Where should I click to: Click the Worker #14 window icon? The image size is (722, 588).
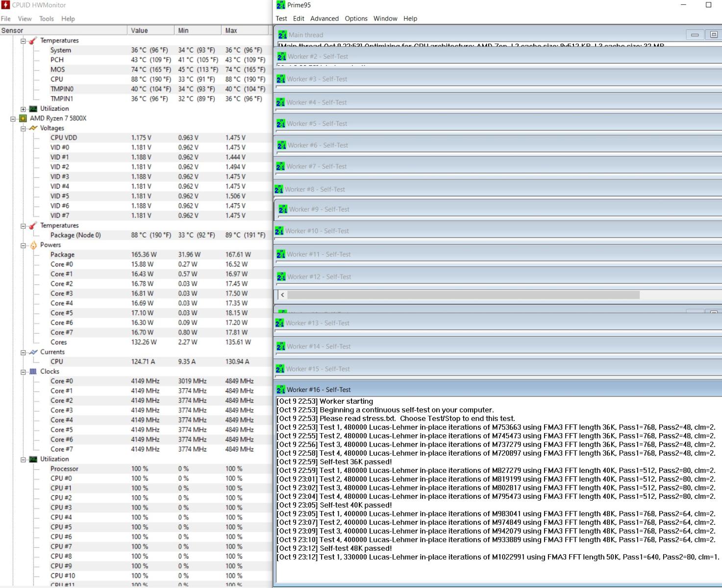tap(281, 346)
